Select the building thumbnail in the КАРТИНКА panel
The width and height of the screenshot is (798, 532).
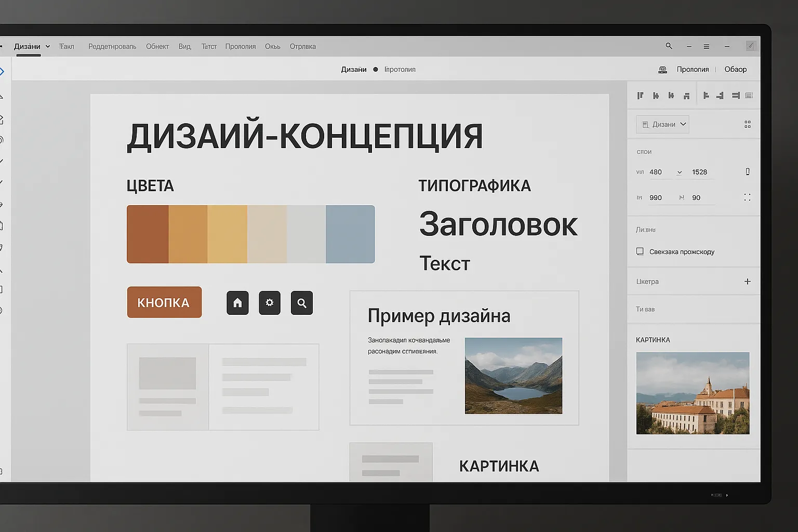coord(693,393)
